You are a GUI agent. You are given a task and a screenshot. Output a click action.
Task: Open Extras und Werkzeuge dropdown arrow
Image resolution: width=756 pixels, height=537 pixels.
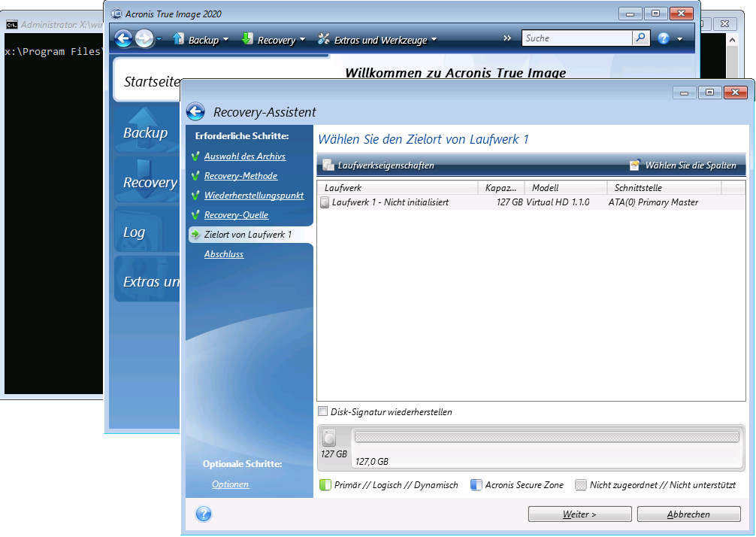point(434,40)
